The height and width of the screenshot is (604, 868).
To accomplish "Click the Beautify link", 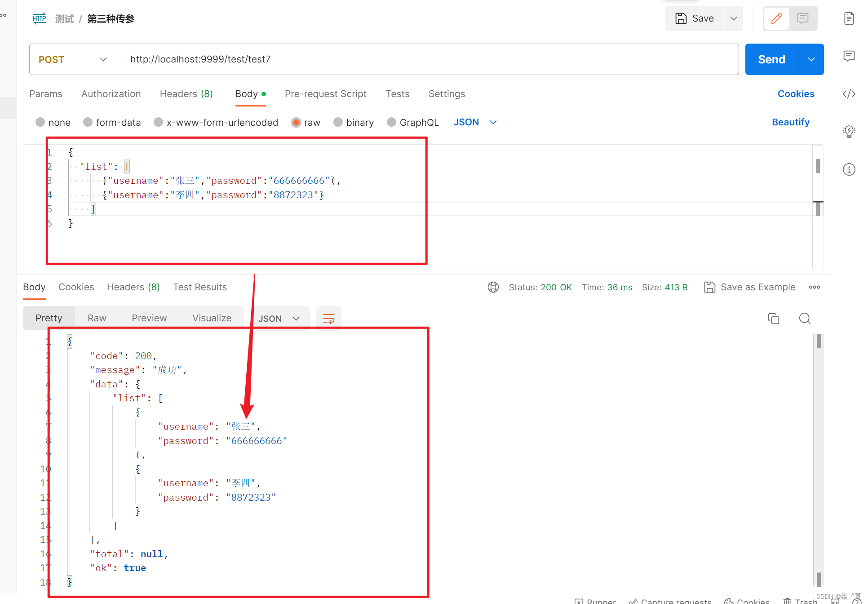I will coord(790,122).
